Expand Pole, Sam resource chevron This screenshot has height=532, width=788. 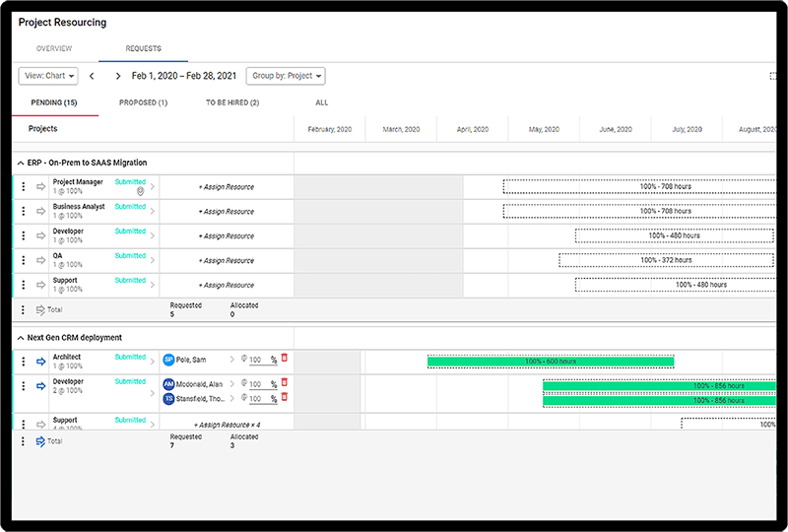[x=231, y=360]
